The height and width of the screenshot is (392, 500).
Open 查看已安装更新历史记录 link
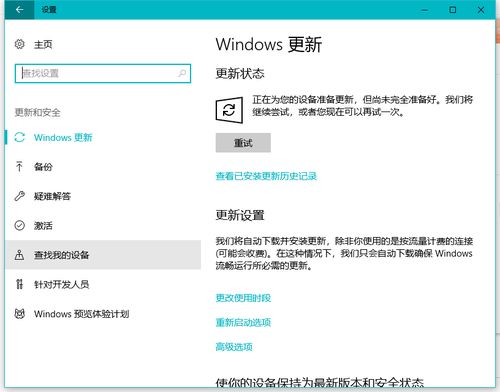[266, 176]
